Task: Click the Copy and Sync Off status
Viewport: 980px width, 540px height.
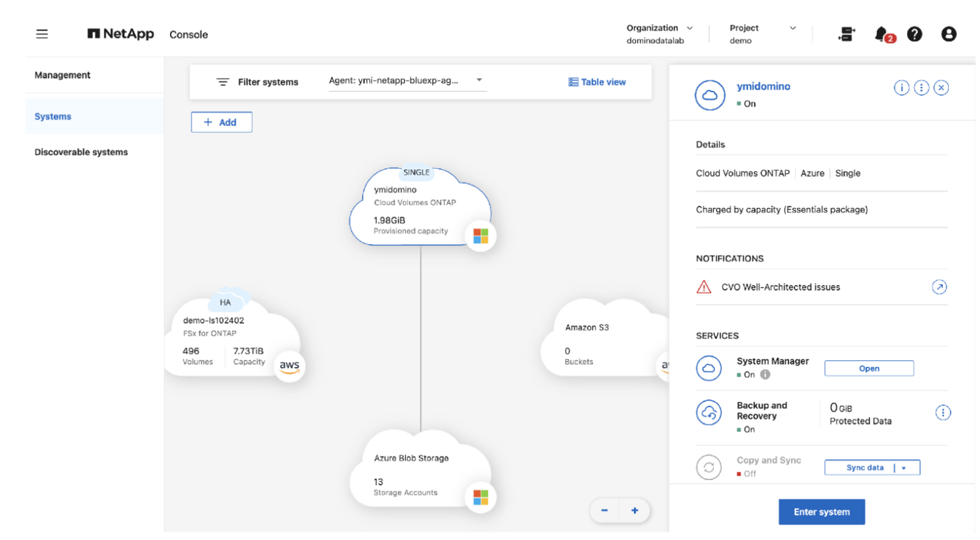Action: [x=746, y=474]
